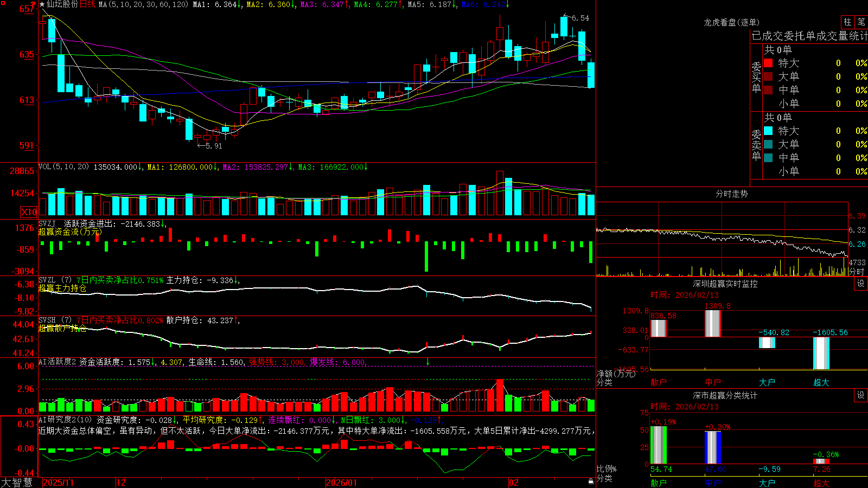Viewport: 868px width, 488px height.
Task: Click the 日线 period label
Action: (x=87, y=4)
